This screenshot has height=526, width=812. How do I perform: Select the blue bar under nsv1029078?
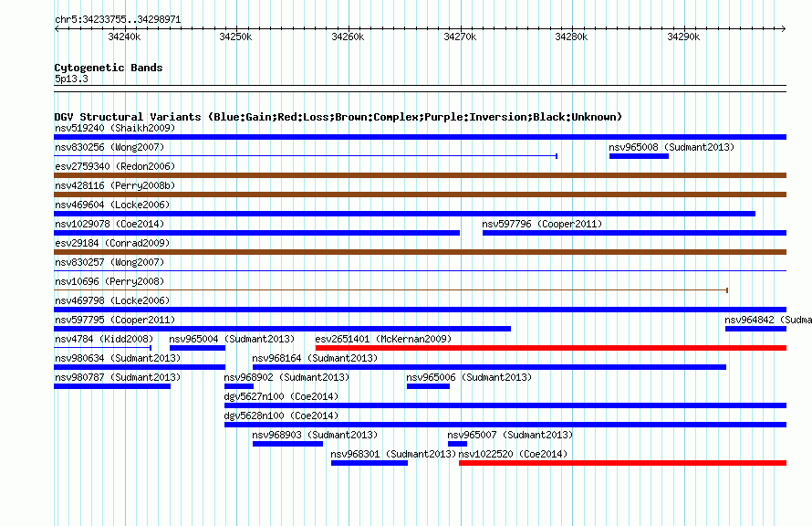coord(257,233)
